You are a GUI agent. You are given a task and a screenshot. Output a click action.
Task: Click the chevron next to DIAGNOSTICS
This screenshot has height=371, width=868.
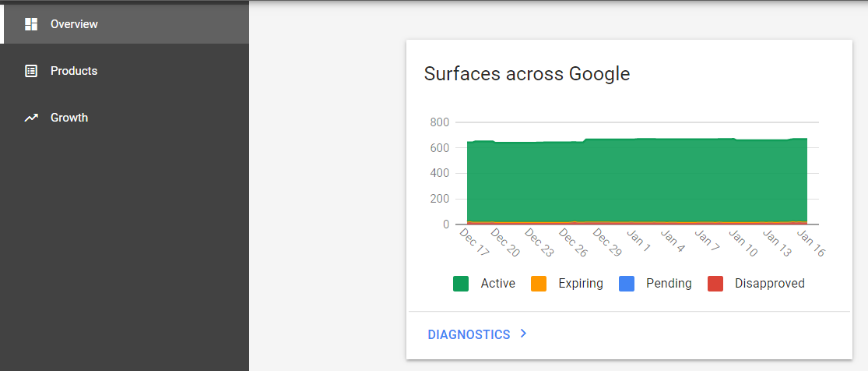pyautogui.click(x=524, y=334)
